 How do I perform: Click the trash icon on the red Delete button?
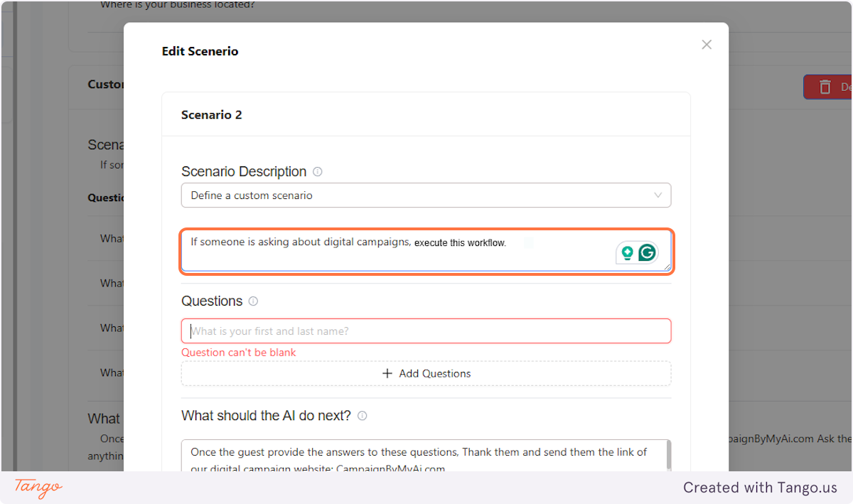point(827,87)
